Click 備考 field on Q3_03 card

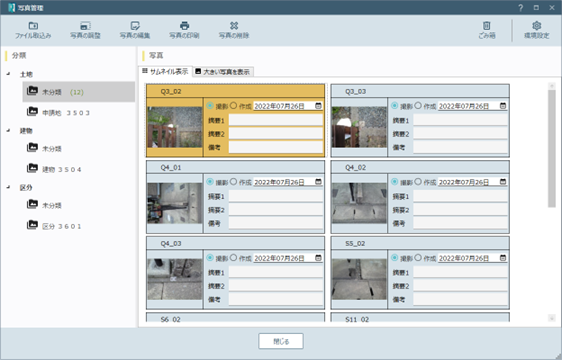[x=461, y=147]
